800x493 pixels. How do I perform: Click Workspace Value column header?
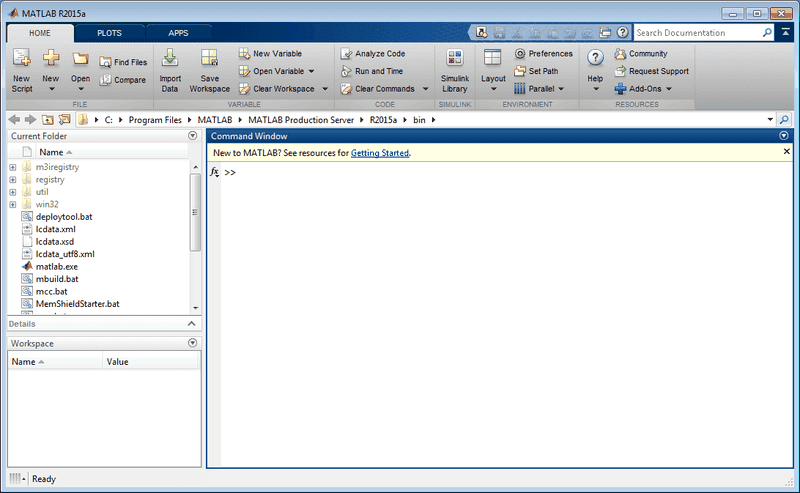[150, 361]
